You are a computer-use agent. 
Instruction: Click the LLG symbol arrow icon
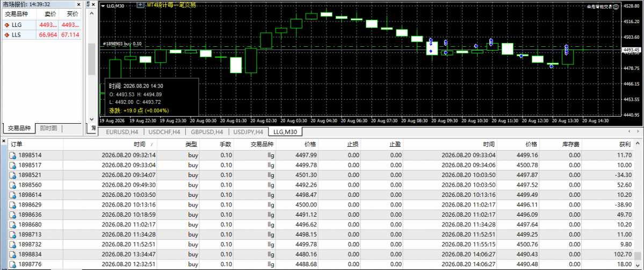(6, 25)
